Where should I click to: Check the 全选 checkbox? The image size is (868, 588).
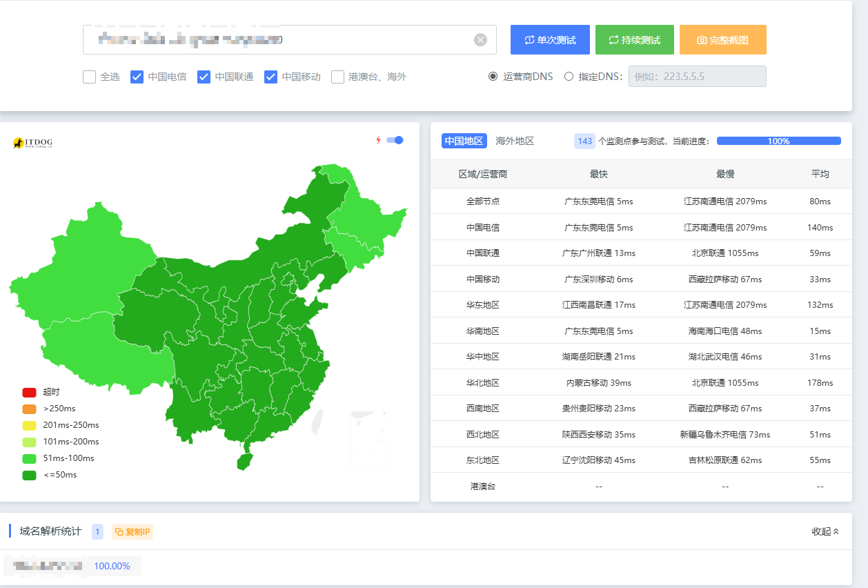(x=90, y=77)
